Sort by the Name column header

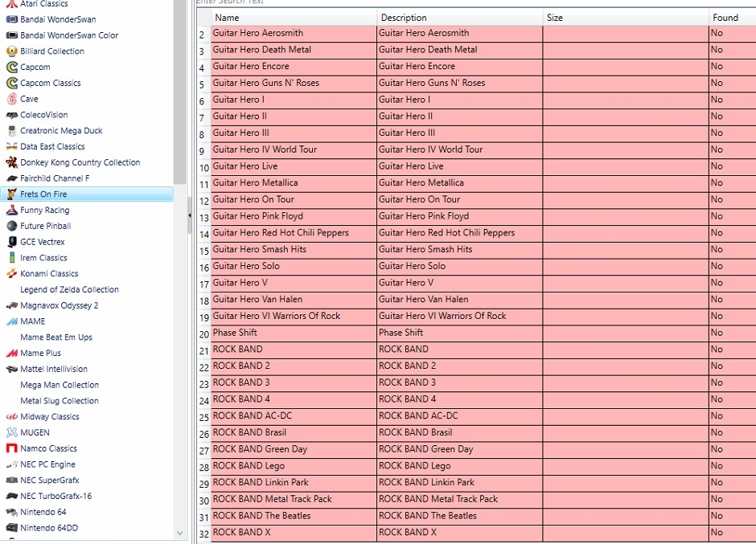(x=294, y=18)
